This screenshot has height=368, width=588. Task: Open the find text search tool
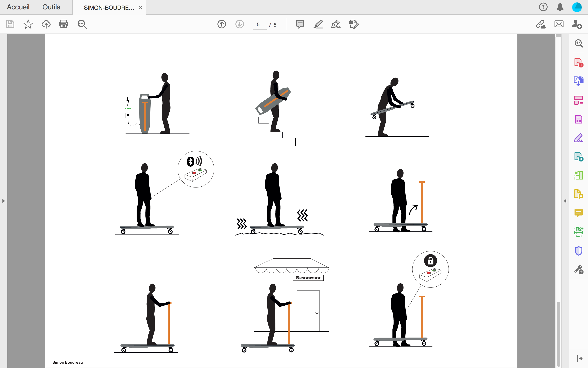pyautogui.click(x=82, y=24)
